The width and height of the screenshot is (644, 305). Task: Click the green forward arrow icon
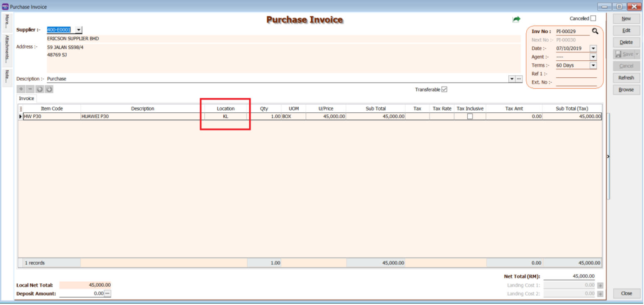516,19
